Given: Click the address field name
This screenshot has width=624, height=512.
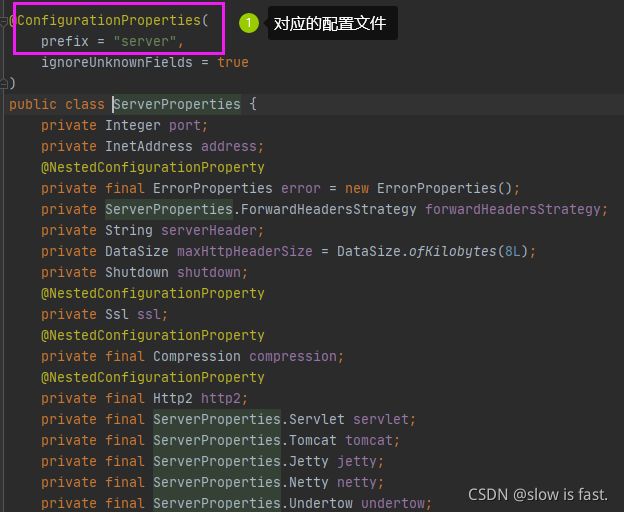Looking at the screenshot, I should coord(229,146).
